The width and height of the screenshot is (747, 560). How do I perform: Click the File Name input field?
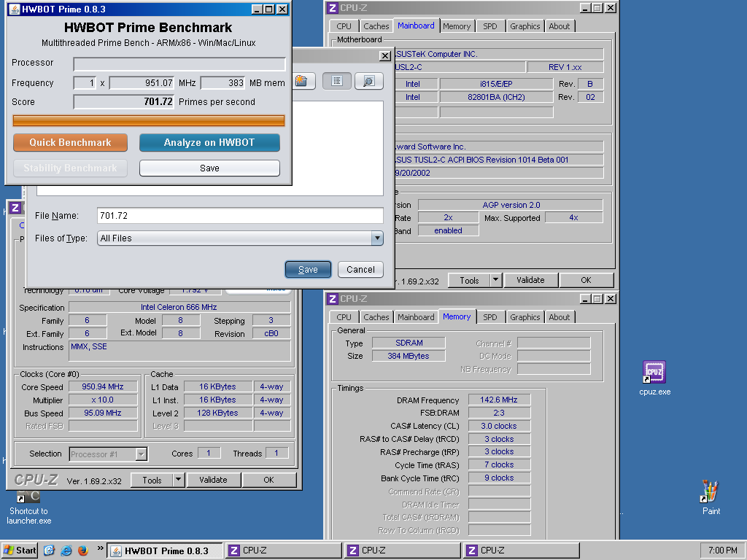pyautogui.click(x=240, y=216)
